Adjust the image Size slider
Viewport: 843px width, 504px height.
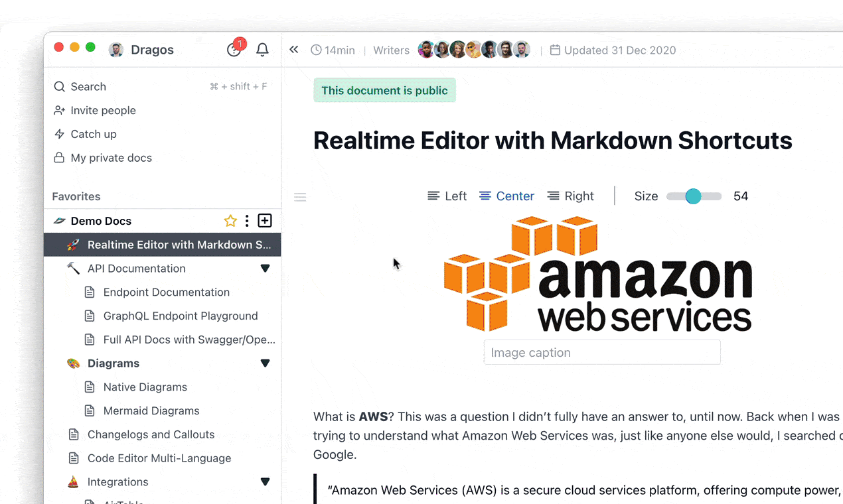point(693,196)
